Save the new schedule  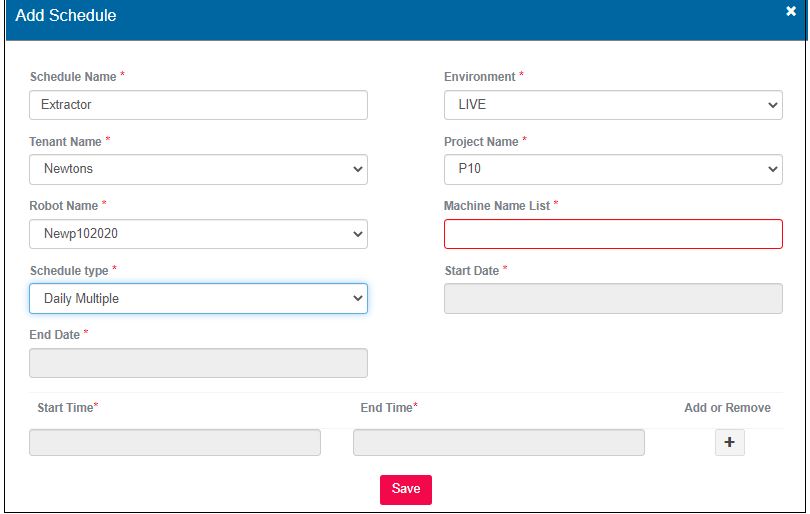[x=405, y=489]
